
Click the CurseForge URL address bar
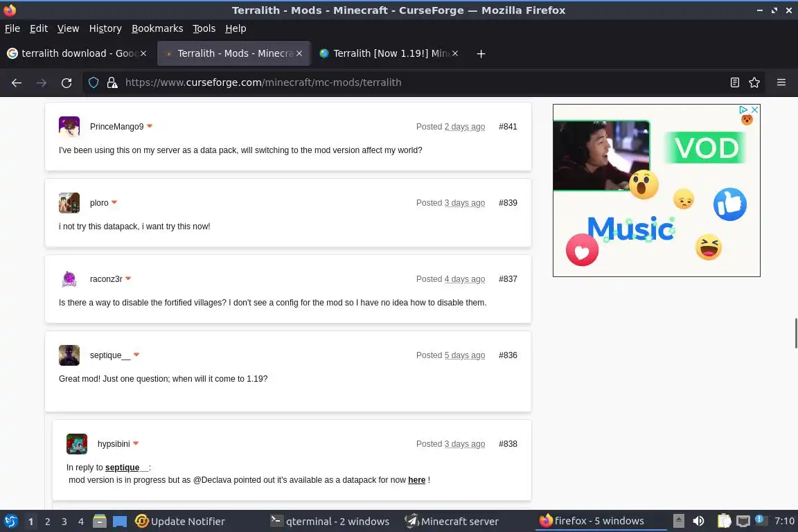423,82
